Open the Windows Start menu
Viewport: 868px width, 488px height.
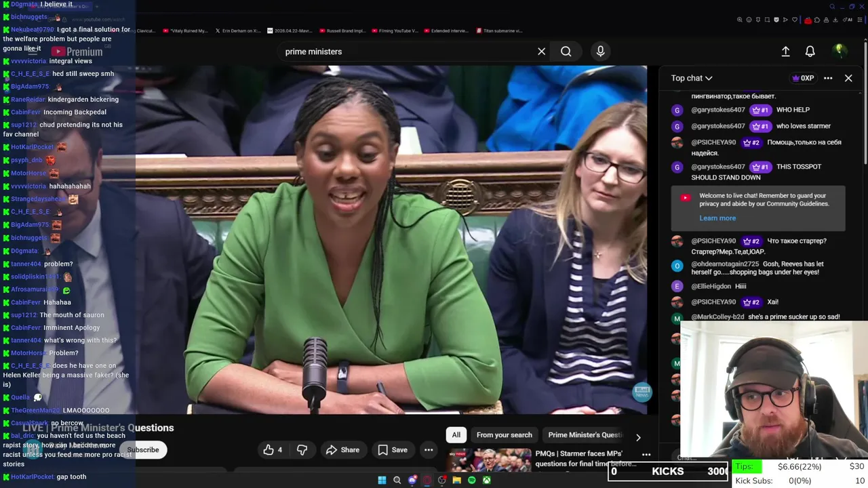(x=382, y=481)
